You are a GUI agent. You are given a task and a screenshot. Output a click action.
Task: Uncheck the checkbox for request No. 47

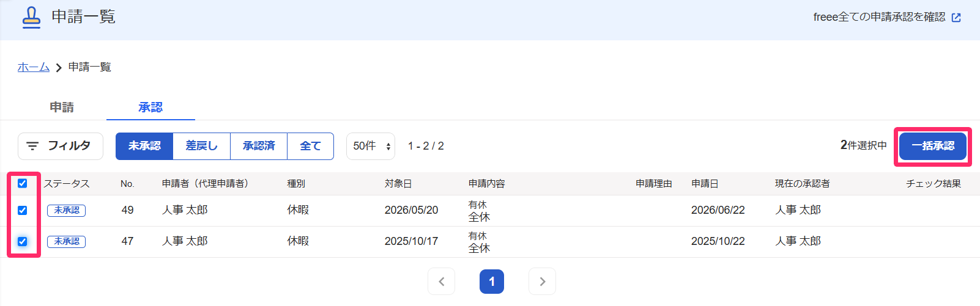[23, 241]
